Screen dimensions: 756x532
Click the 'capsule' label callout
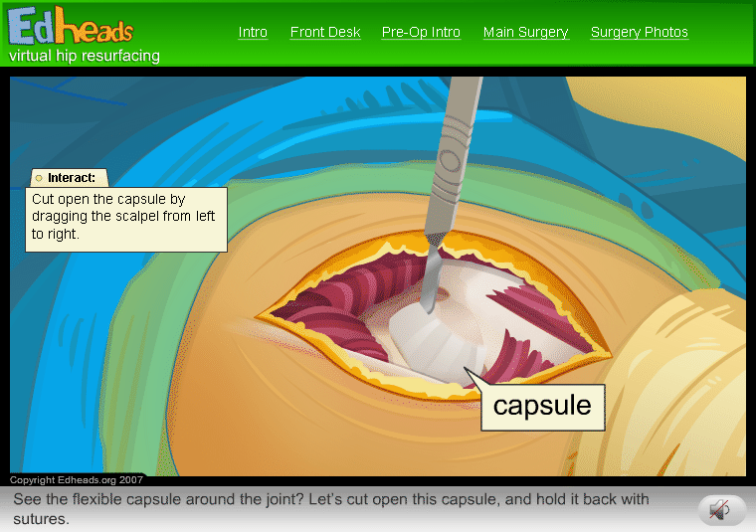[x=542, y=407]
